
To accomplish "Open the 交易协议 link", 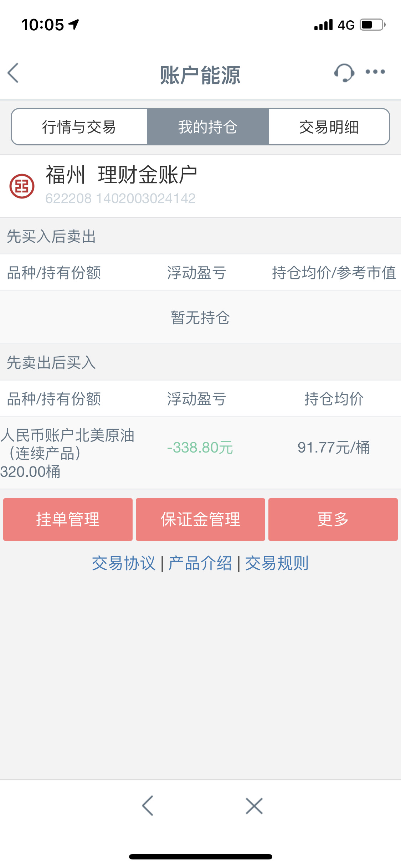I will click(124, 564).
